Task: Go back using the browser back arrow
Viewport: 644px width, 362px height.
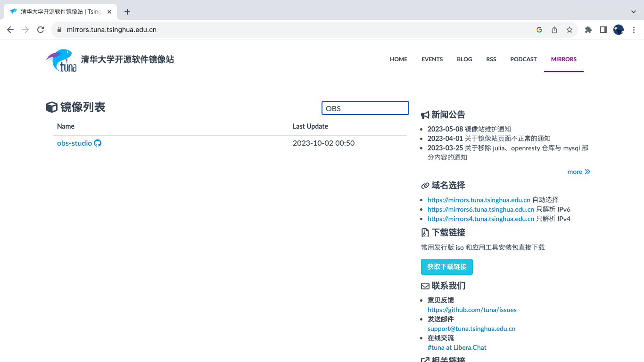Action: [10, 30]
